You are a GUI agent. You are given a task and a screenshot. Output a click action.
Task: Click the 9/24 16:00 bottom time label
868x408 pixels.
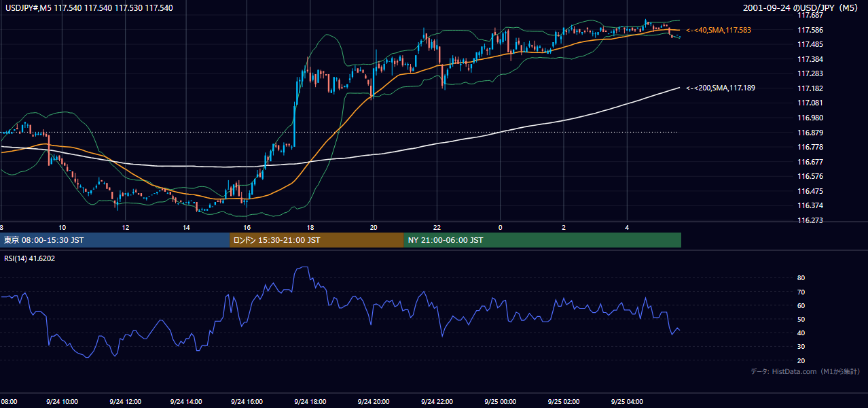[247, 402]
